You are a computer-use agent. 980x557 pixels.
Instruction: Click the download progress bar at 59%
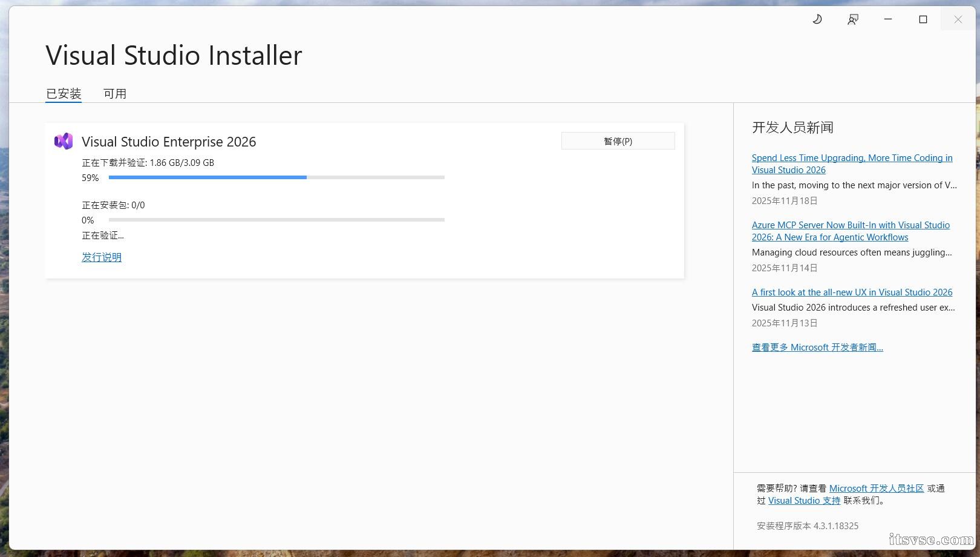point(276,177)
